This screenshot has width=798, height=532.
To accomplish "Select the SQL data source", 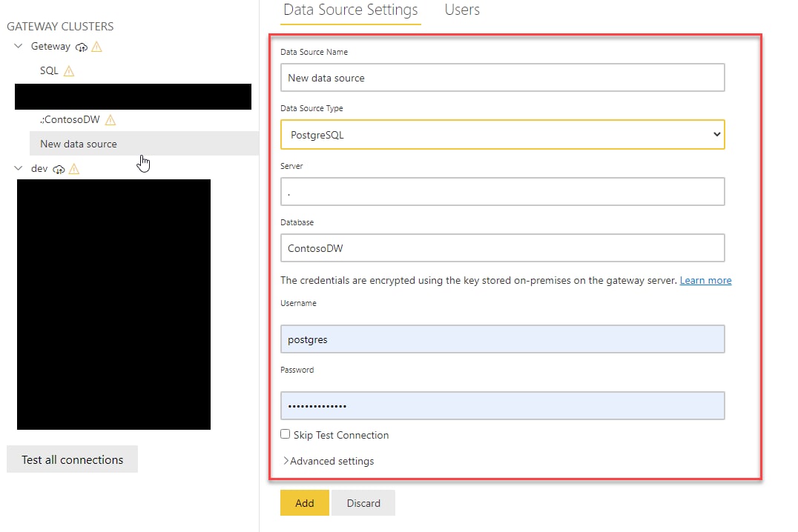I will (x=50, y=70).
